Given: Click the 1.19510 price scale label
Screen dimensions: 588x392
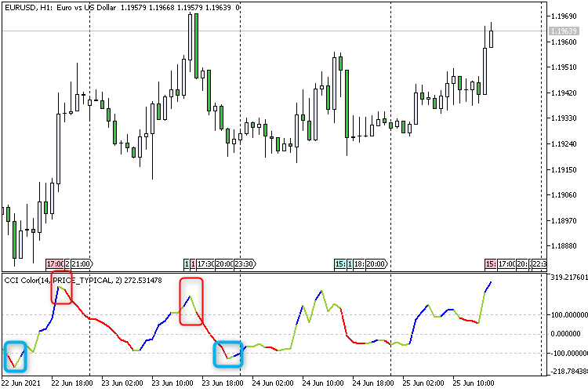Looking at the screenshot, I should [564, 67].
